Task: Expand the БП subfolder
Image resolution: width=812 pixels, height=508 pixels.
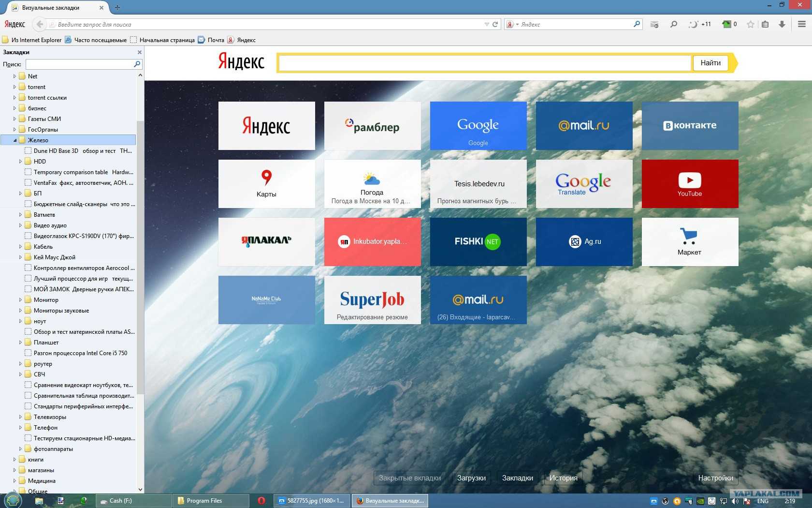Action: click(x=20, y=194)
